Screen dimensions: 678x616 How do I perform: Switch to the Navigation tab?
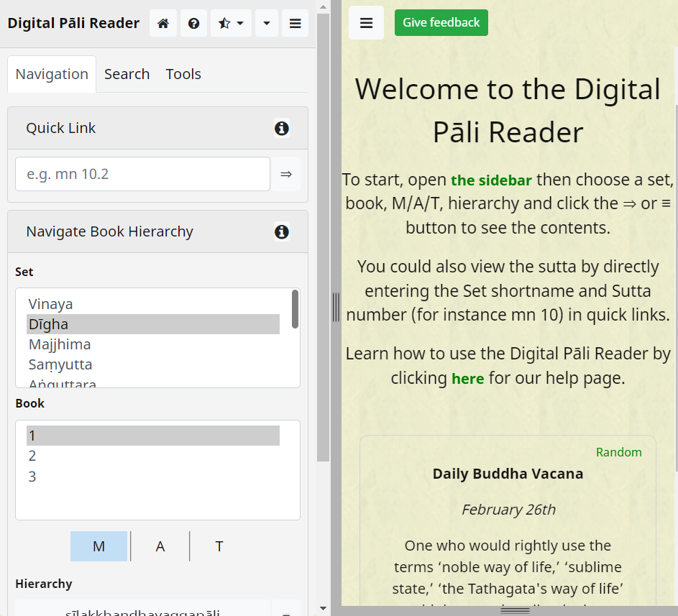pyautogui.click(x=52, y=74)
